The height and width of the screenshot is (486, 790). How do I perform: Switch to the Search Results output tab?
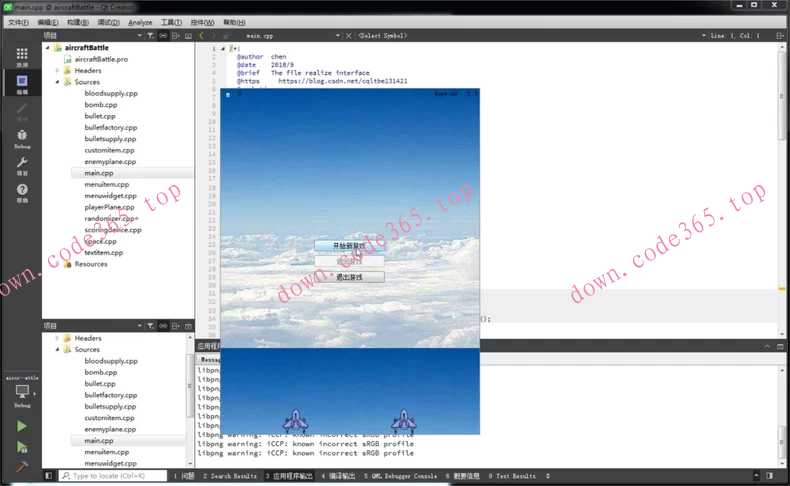[230, 476]
